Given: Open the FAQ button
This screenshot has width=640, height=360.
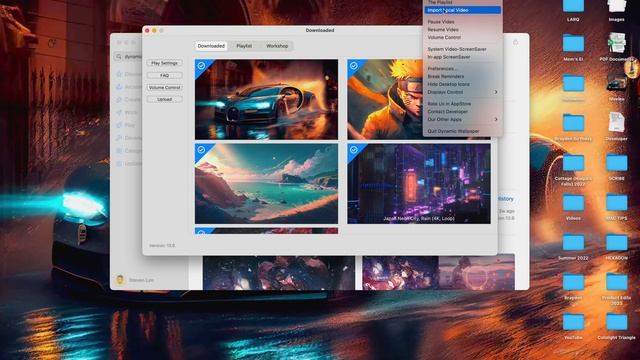Looking at the screenshot, I should click(x=164, y=76).
